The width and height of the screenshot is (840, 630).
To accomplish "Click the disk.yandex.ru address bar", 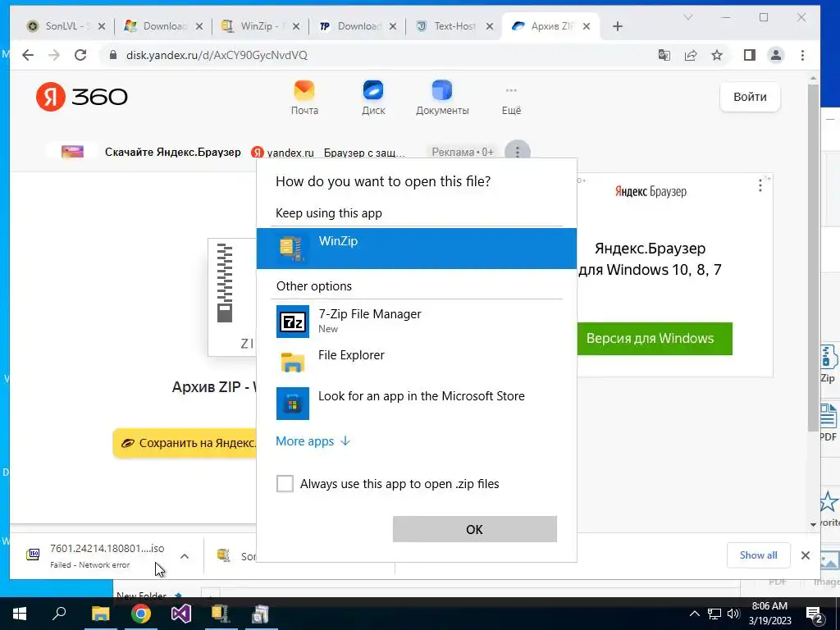I will (375, 55).
